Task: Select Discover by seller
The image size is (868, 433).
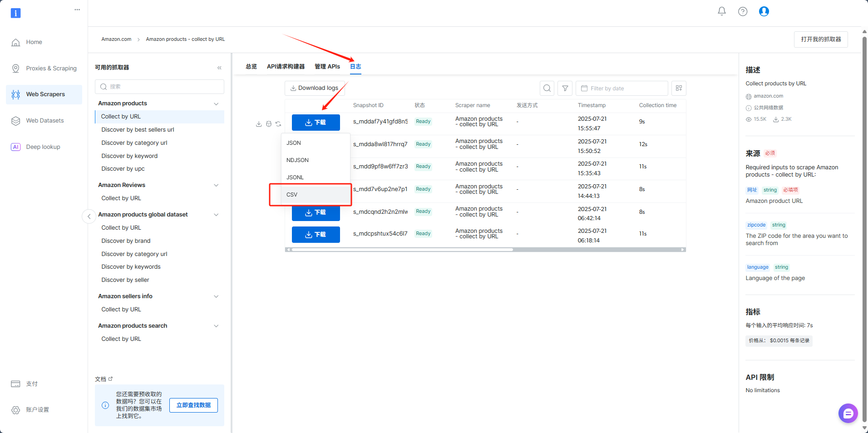Action: point(125,280)
